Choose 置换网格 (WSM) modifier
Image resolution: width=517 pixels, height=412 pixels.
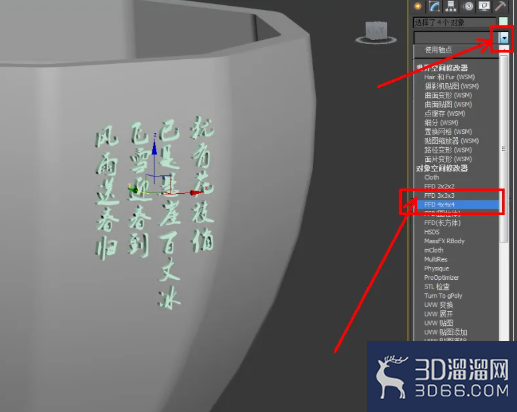click(448, 132)
